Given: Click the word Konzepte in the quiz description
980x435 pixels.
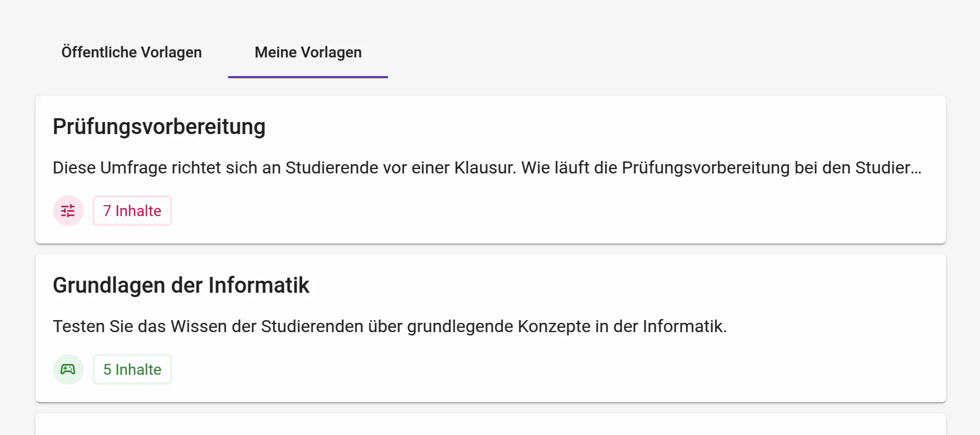Looking at the screenshot, I should click(554, 327).
